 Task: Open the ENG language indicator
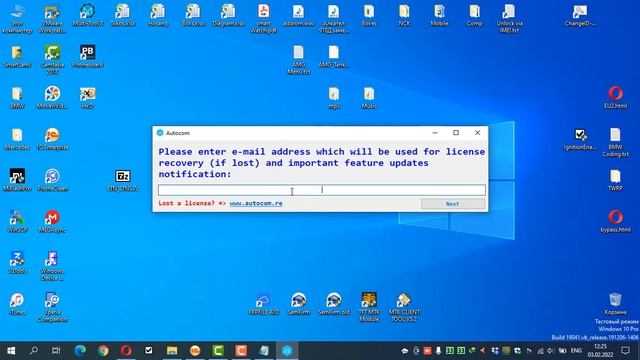point(576,351)
